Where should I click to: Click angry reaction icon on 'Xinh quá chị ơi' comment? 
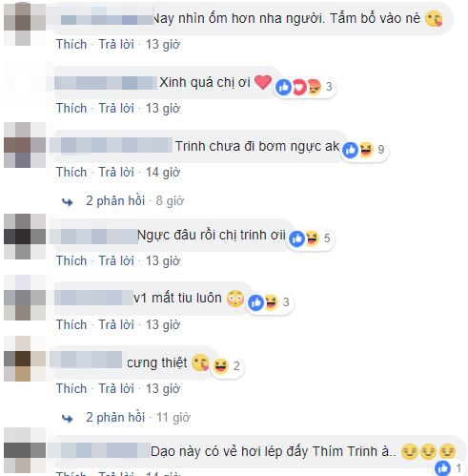tap(314, 87)
